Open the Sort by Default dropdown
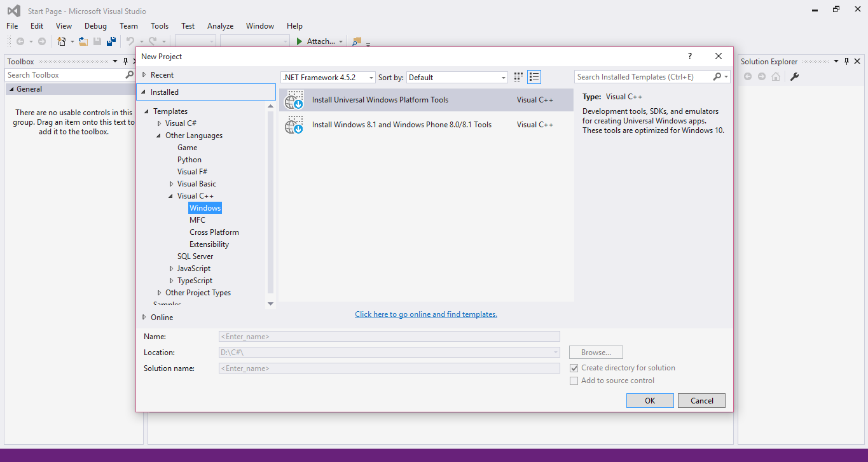 (x=503, y=78)
